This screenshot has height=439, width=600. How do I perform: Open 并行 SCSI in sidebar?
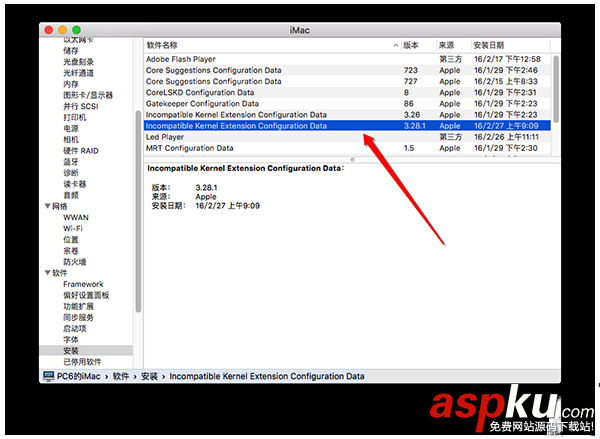81,106
